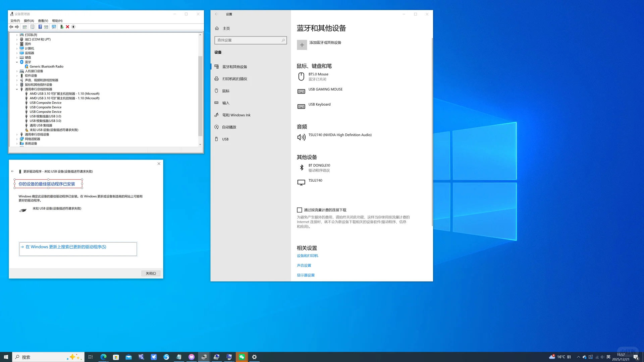
Task: Collapse the 蓝牙 node in Device Manager
Action: [17, 62]
